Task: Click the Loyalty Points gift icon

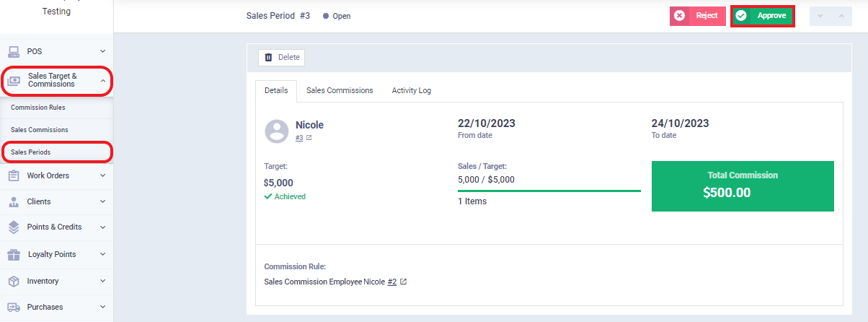Action: click(x=14, y=254)
